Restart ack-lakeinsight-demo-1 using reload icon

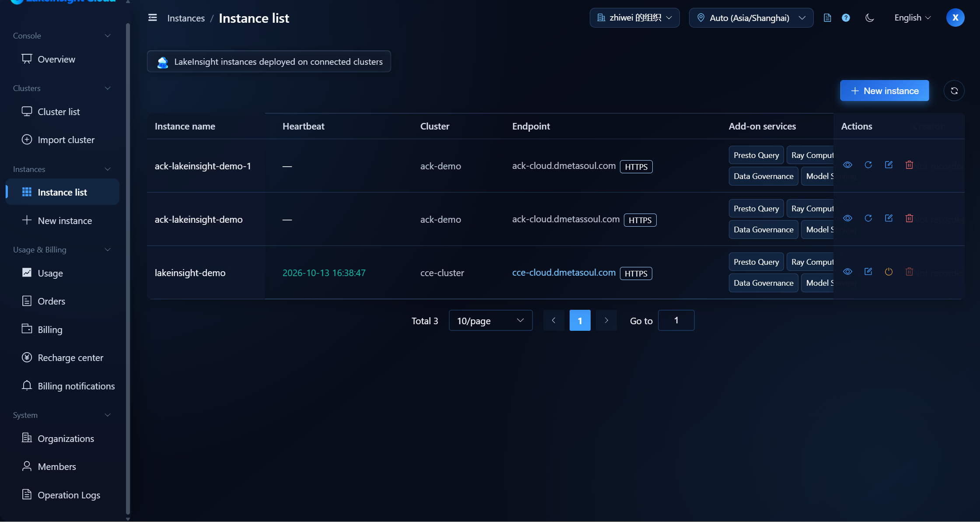868,165
